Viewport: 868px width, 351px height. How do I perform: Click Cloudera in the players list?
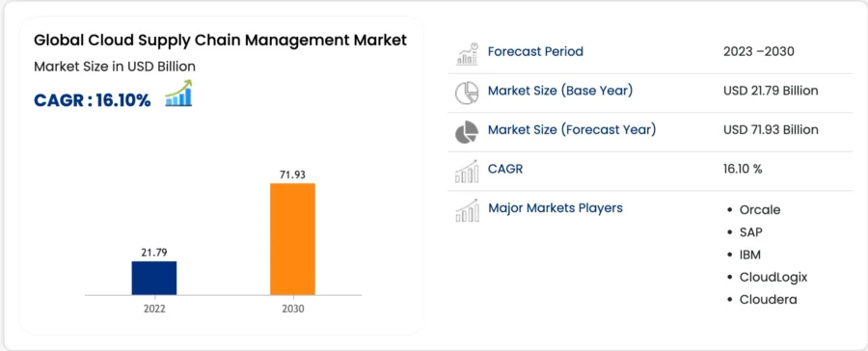coord(769,300)
